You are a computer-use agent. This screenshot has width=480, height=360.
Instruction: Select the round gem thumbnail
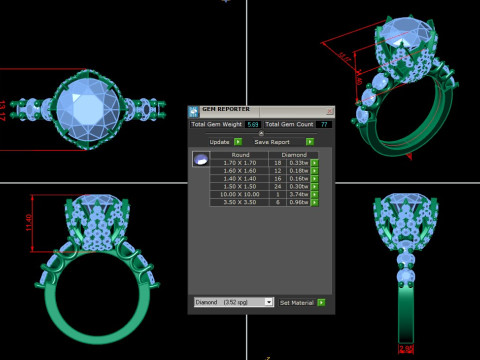[x=201, y=159]
